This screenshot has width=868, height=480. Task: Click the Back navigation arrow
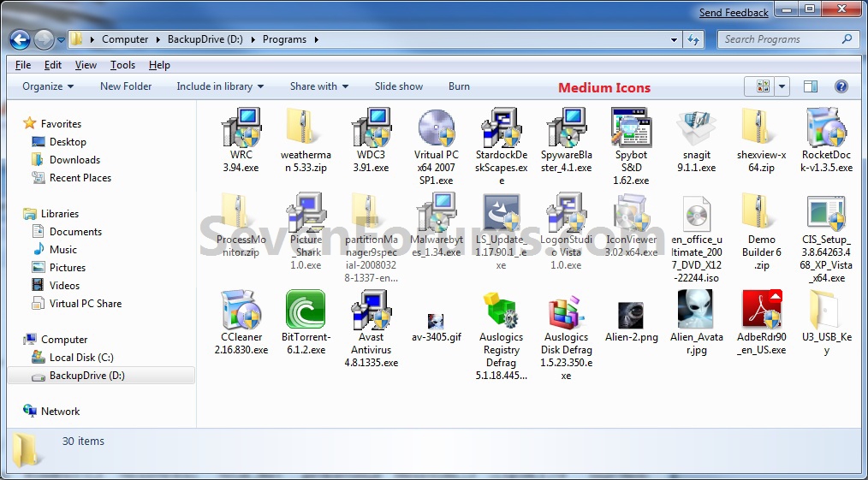20,40
